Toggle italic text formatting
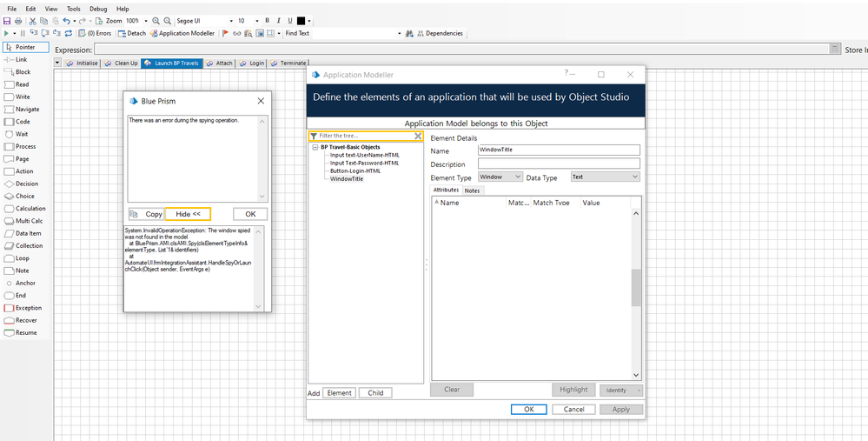 278,20
